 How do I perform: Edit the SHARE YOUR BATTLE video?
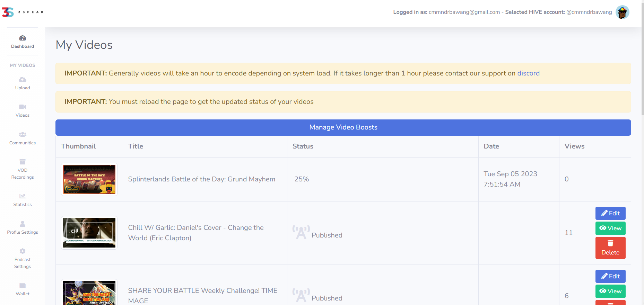point(610,276)
